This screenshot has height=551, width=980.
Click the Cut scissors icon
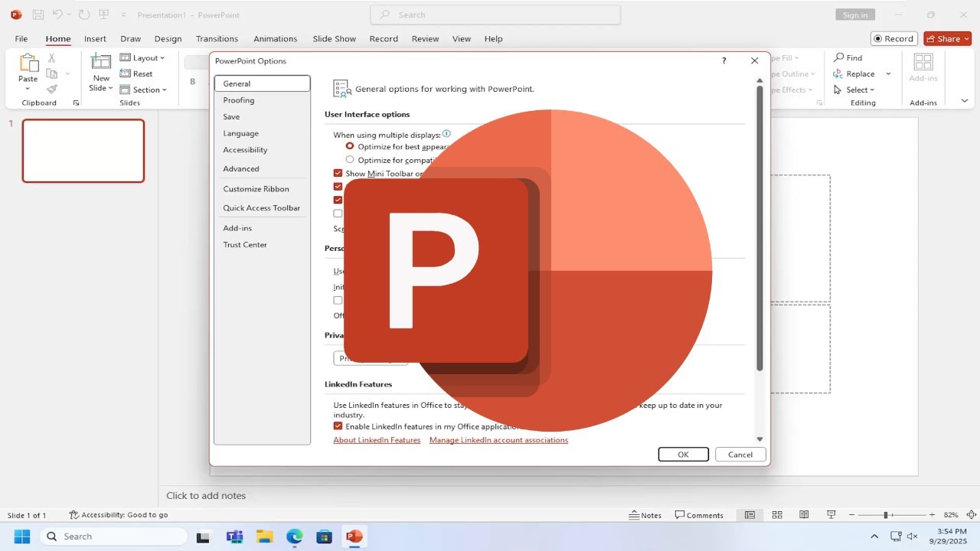52,58
